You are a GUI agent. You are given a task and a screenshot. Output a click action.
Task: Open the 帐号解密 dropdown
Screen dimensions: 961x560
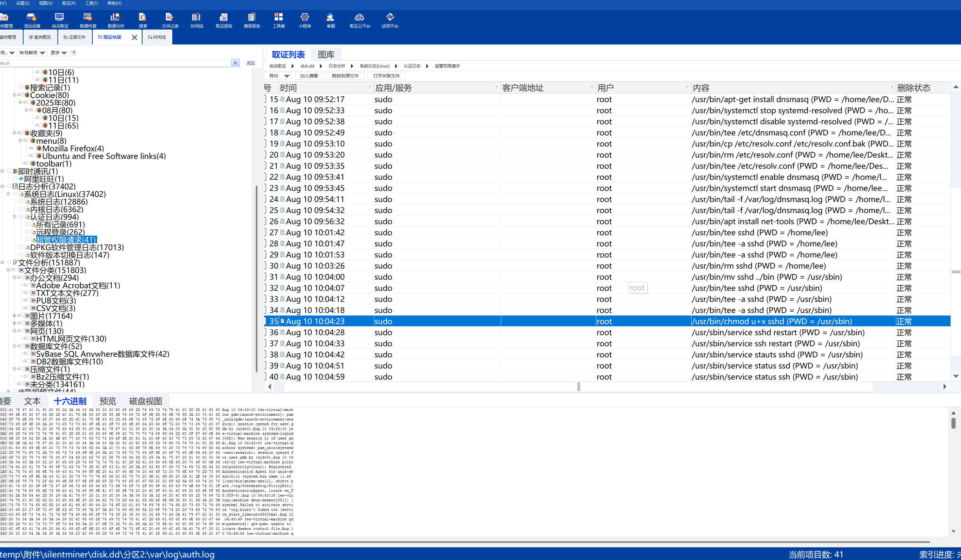(32, 53)
